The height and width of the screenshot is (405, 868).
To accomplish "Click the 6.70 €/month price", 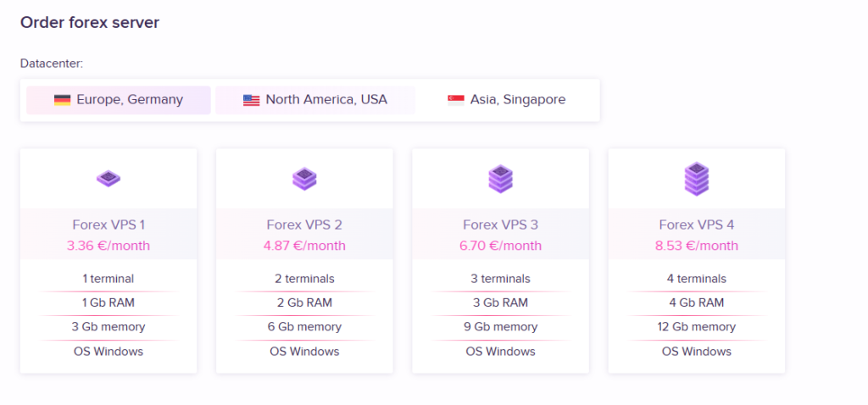I will (x=500, y=246).
